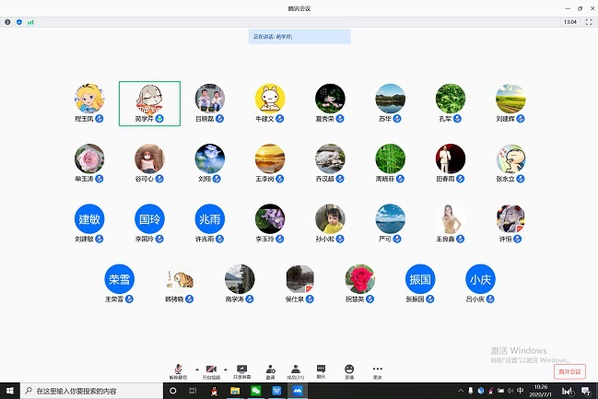Open the members (31) list
598x399 pixels.
(x=295, y=372)
